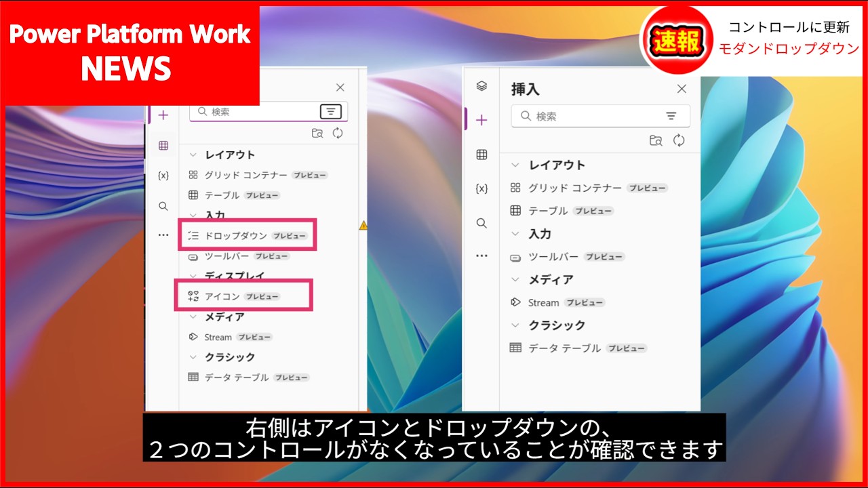This screenshot has height=488, width=868.
Task: Click the yellow warning triangle beside the left panel
Action: click(x=363, y=225)
